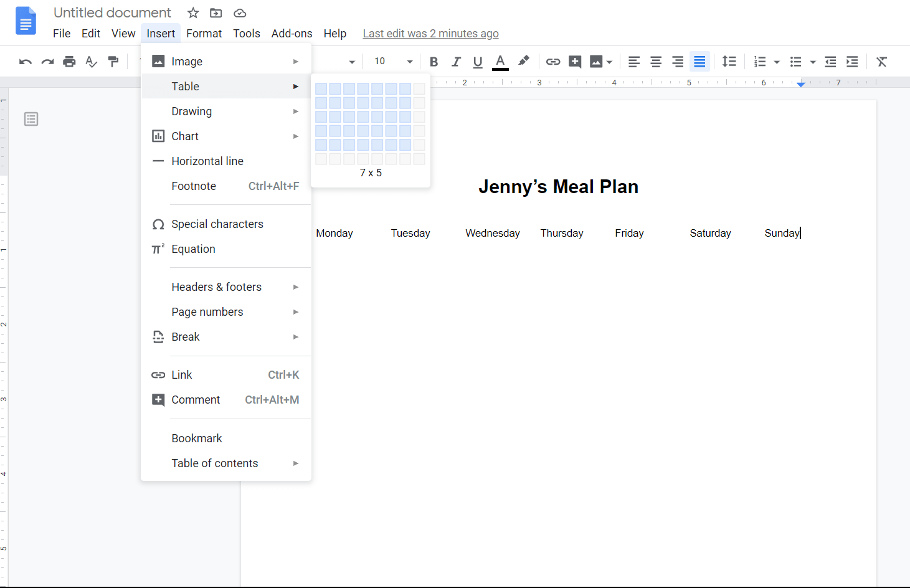Open the Tools menu
This screenshot has height=588, width=910.
[x=246, y=33]
